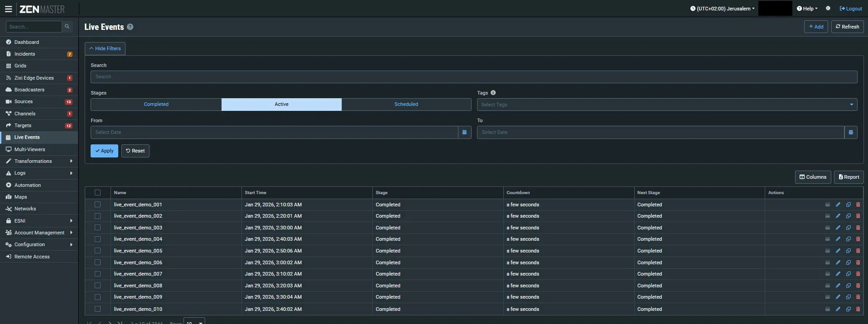Check the box for live_event_demo_004

coord(97,239)
